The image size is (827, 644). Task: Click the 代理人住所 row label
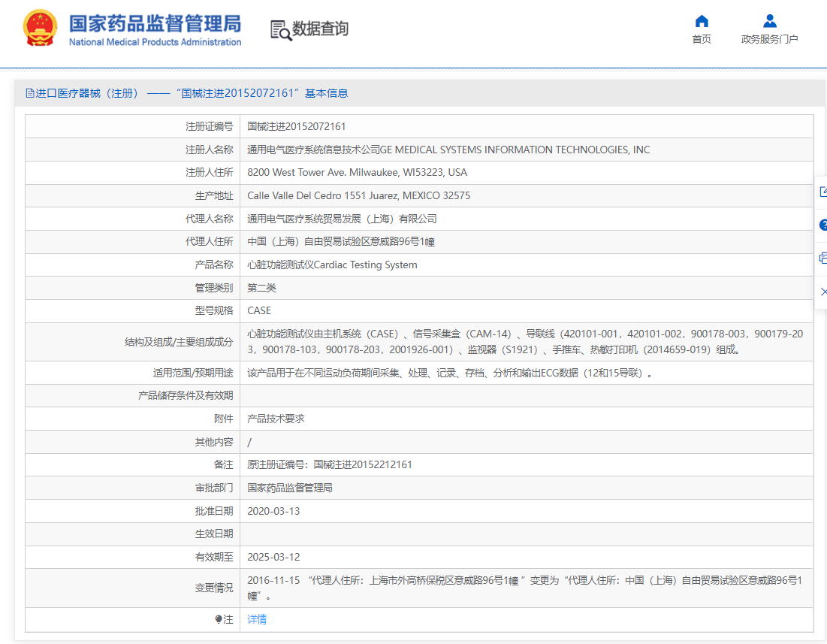[210, 241]
